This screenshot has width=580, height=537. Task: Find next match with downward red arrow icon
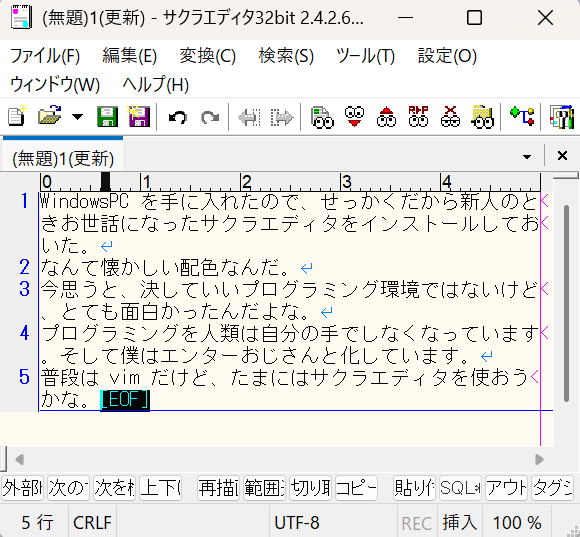[354, 117]
